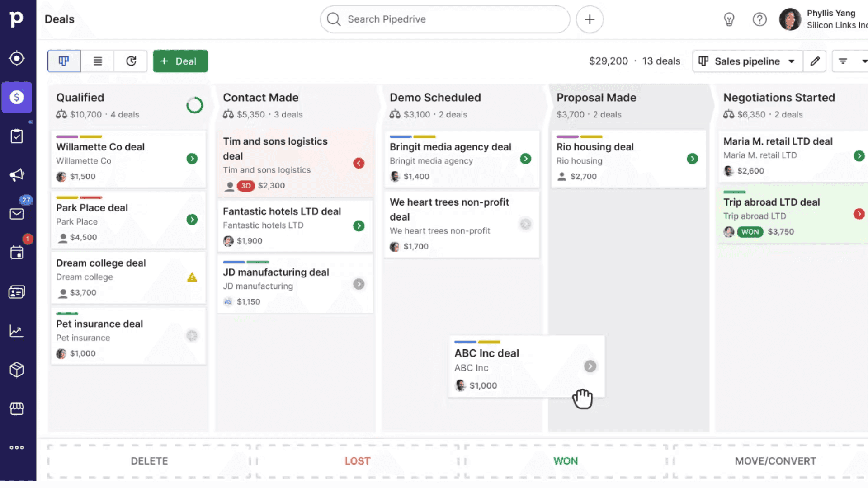Edit pipeline with the pencil icon
The height and width of the screenshot is (488, 868).
point(815,61)
